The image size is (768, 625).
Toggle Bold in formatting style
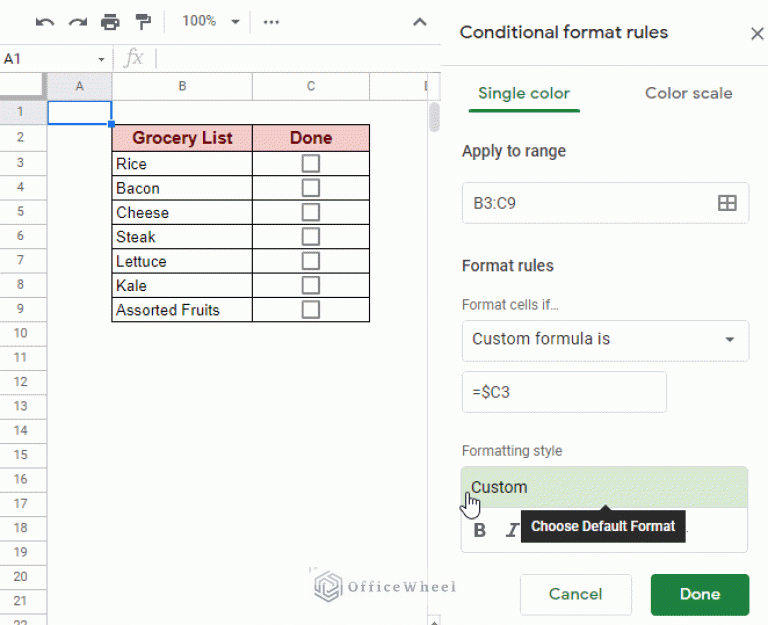coord(480,530)
